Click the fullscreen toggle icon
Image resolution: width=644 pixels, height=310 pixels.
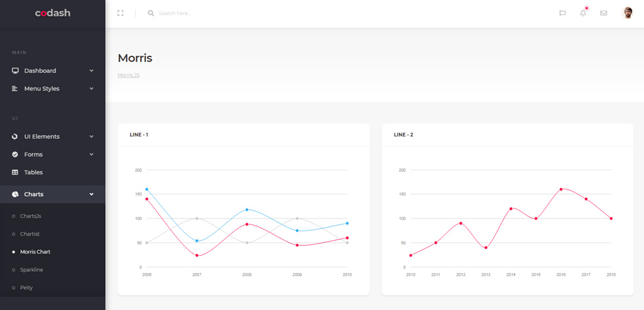(x=120, y=13)
